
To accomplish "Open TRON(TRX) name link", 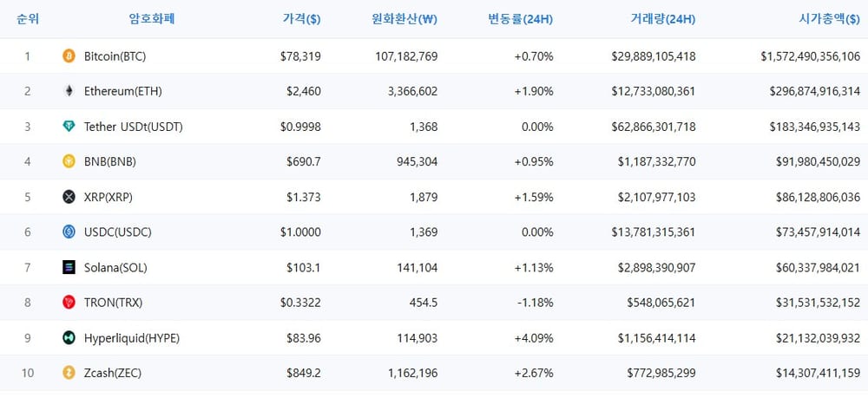I will pyautogui.click(x=114, y=303).
